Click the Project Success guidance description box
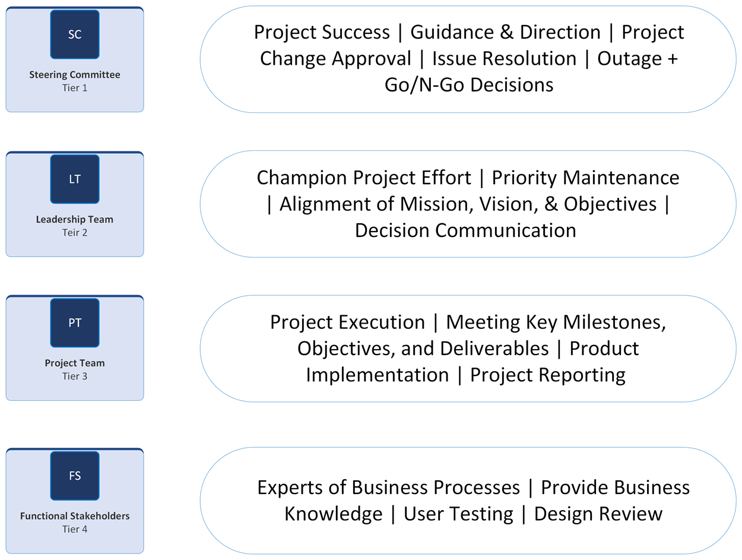Viewport: 742px width, 560px height. click(x=468, y=59)
